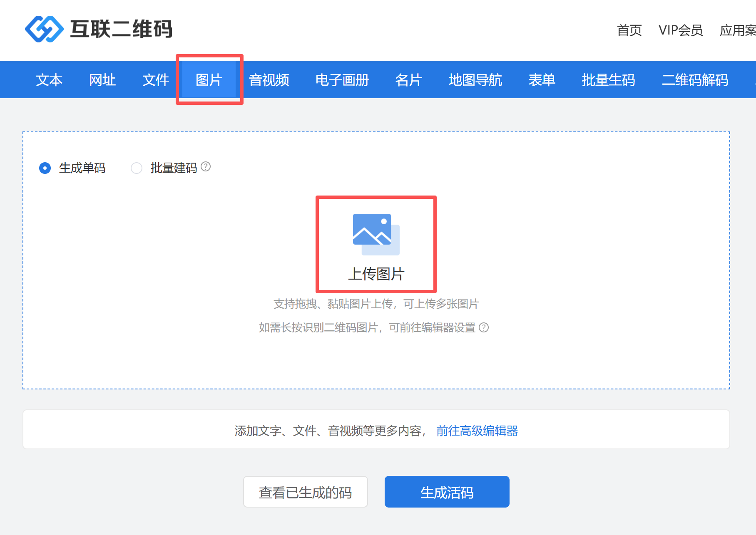Open the 二维码解码 tab
This screenshot has width=756, height=535.
695,80
